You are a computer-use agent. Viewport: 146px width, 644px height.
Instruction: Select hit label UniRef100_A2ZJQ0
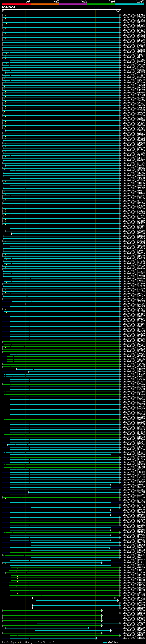click(x=133, y=334)
